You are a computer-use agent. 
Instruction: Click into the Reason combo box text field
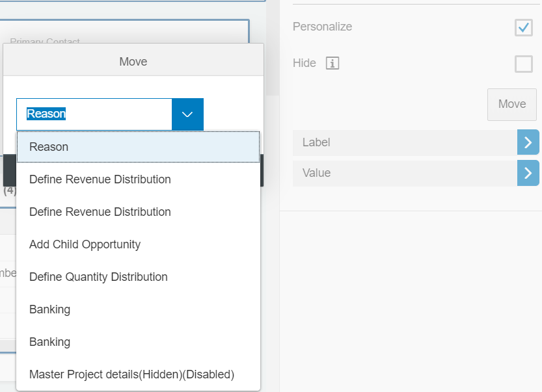[94, 114]
